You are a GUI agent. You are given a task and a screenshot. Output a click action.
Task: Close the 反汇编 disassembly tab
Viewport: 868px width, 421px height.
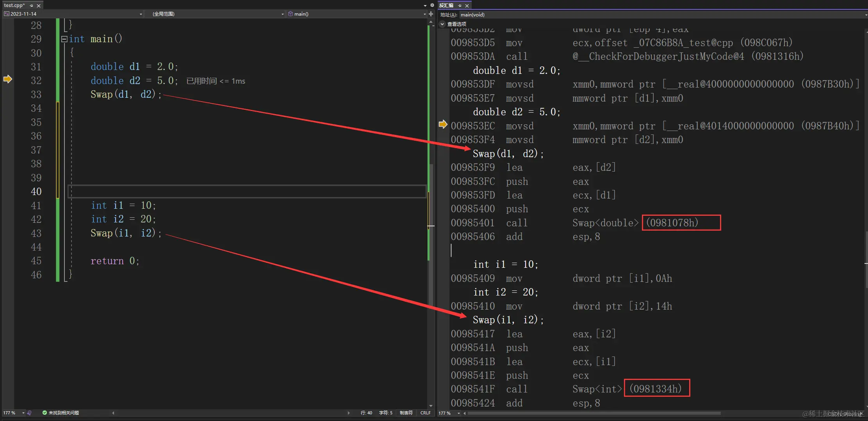[467, 5]
